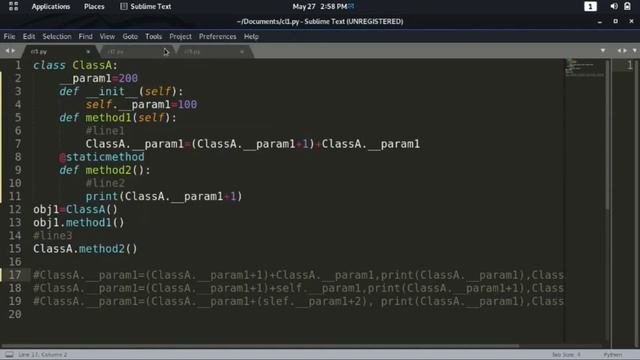Click the left scroll arrow of right pane
Screen dimensions: 640x360
(x=619, y=51)
